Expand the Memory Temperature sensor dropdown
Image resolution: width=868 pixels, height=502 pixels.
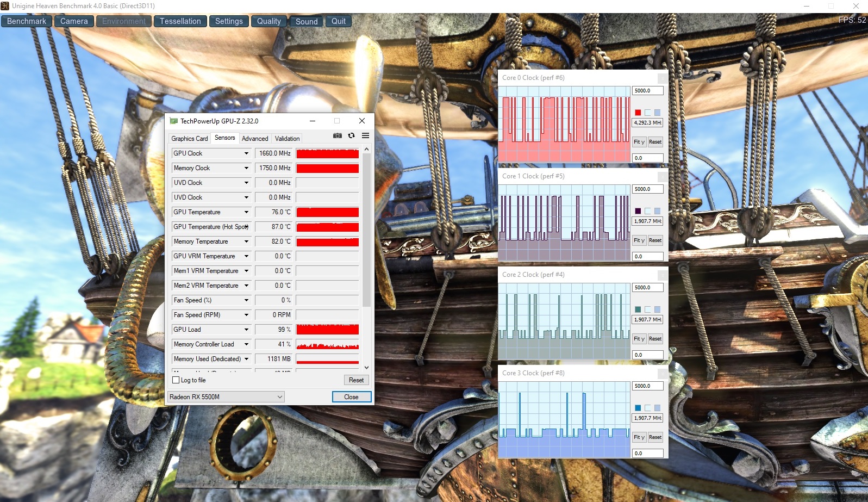[246, 241]
